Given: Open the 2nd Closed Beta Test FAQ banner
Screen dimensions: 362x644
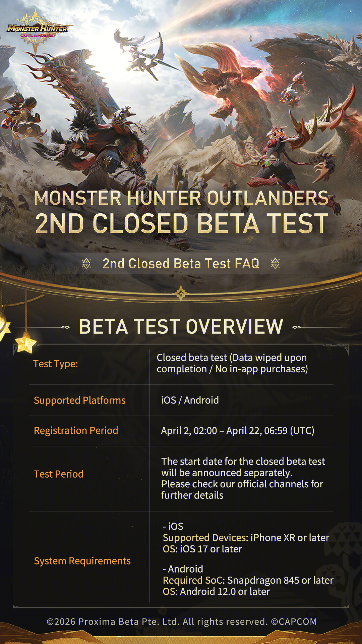Looking at the screenshot, I should point(181,264).
